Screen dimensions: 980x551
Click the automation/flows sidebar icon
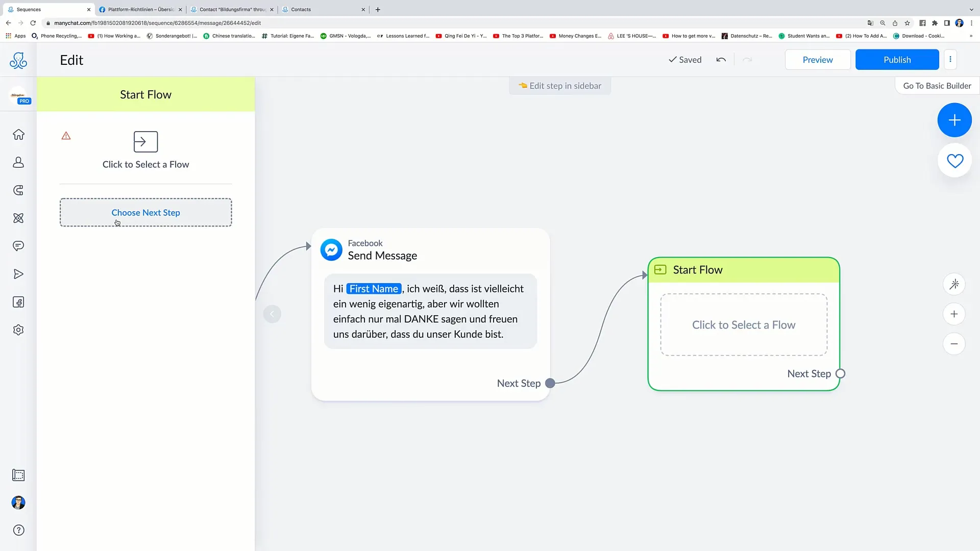point(18,218)
